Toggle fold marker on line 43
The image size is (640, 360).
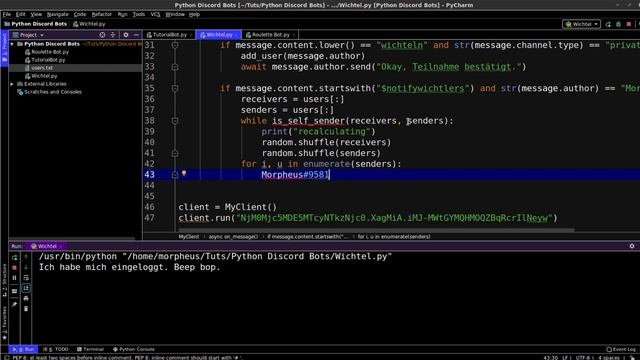tap(175, 175)
